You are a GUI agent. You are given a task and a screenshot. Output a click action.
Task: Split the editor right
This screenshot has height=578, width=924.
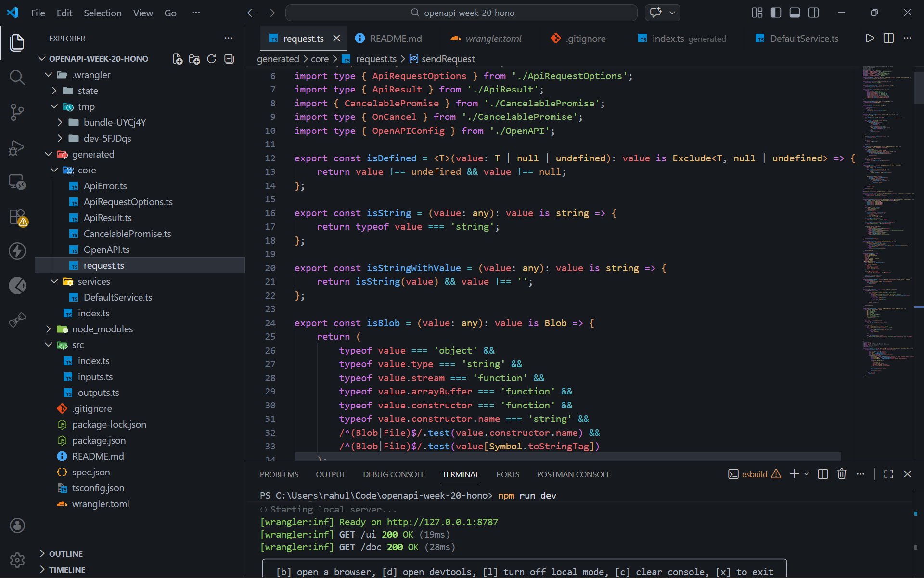(888, 39)
